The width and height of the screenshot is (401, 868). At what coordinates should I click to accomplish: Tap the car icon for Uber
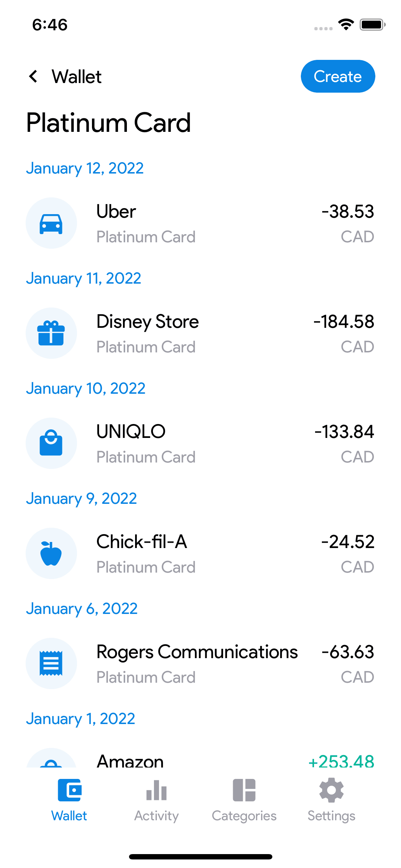pyautogui.click(x=51, y=223)
